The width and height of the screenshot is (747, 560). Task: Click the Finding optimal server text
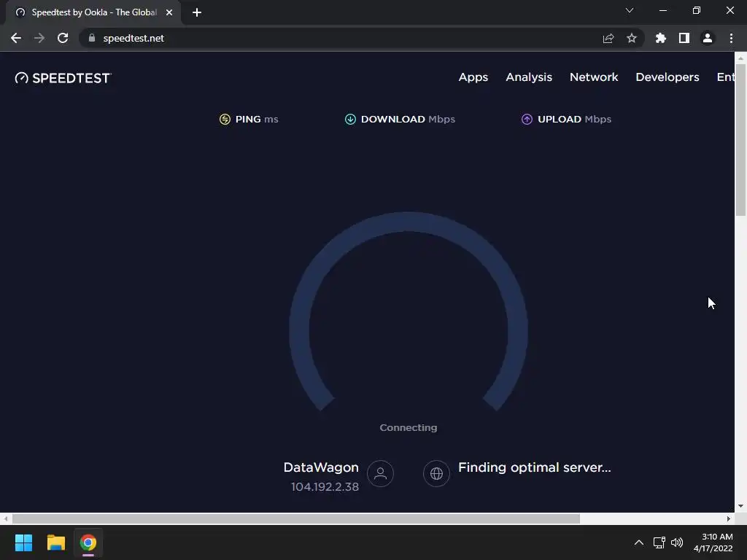point(535,467)
